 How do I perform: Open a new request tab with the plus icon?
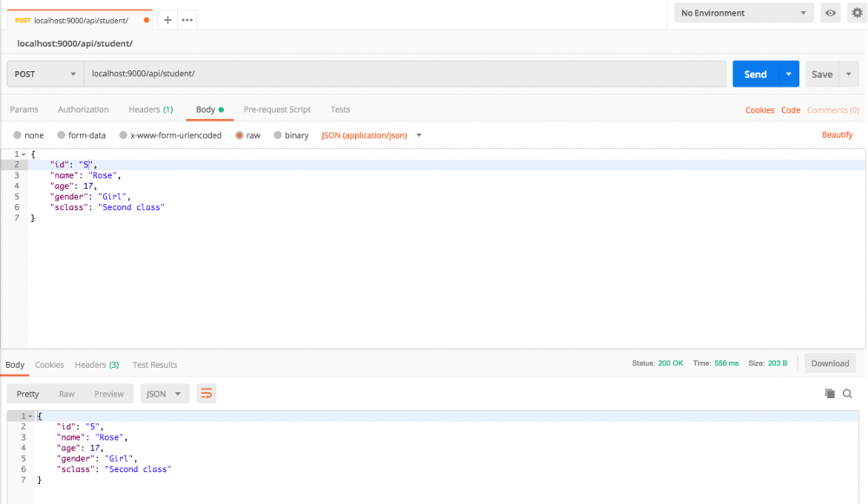coord(166,12)
